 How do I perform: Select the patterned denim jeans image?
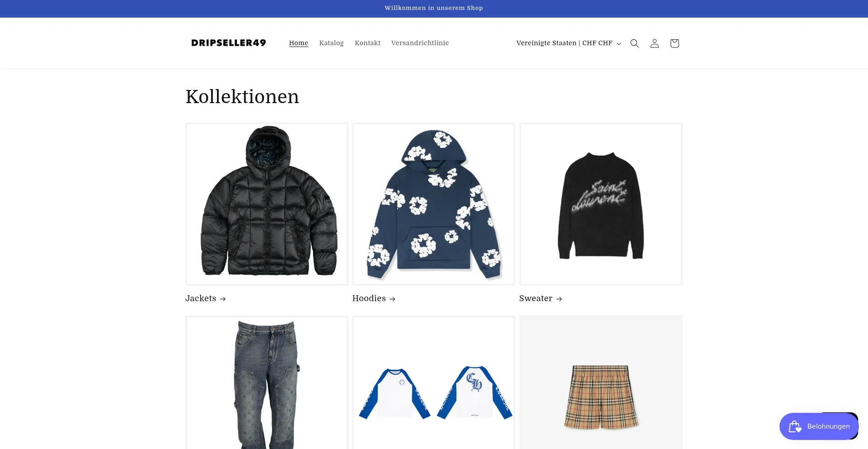click(x=267, y=383)
